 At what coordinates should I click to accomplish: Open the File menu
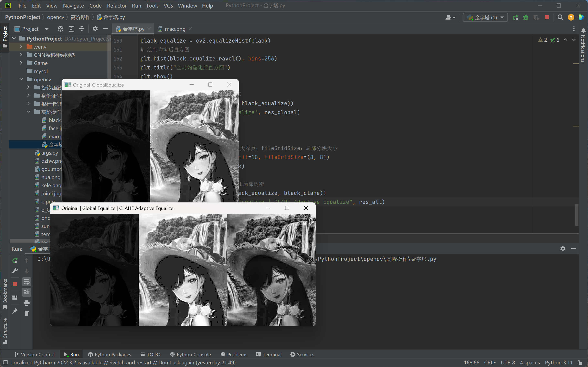pyautogui.click(x=22, y=5)
